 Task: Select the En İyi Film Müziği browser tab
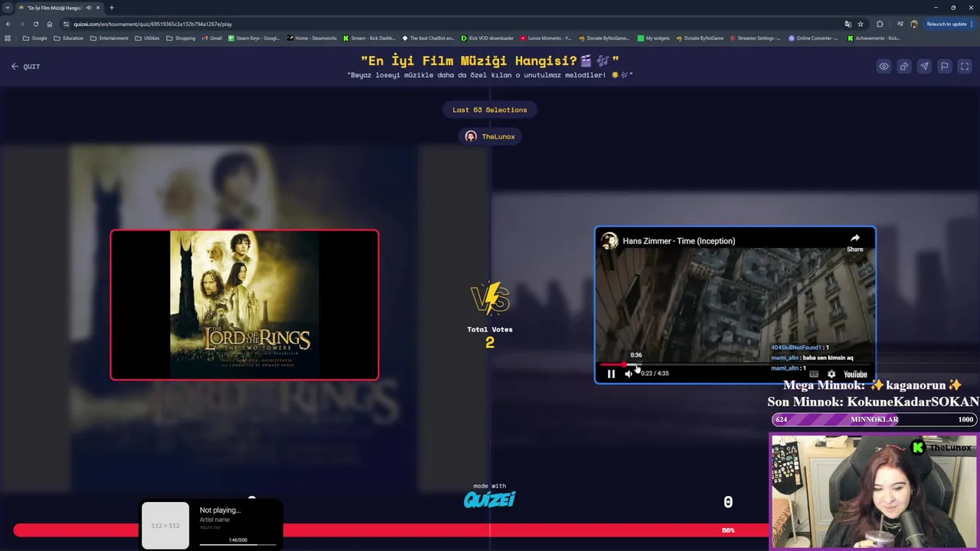60,8
